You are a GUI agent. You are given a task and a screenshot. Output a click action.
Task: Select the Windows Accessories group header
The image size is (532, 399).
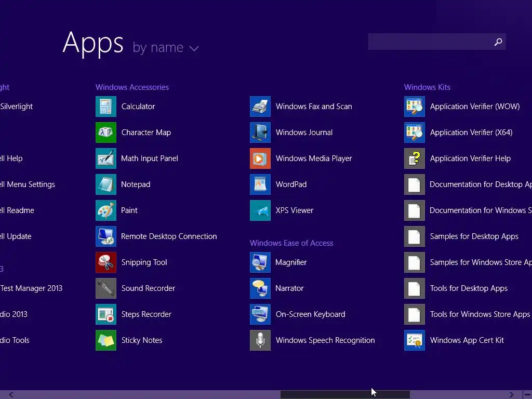(x=132, y=87)
